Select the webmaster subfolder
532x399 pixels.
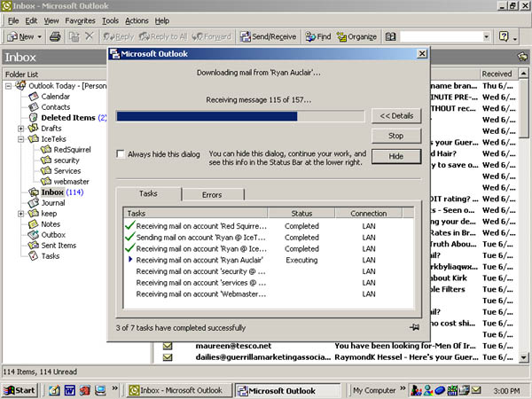(71, 182)
